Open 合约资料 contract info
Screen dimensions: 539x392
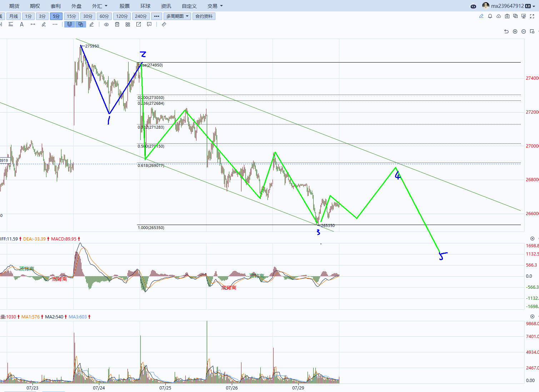pyautogui.click(x=204, y=16)
